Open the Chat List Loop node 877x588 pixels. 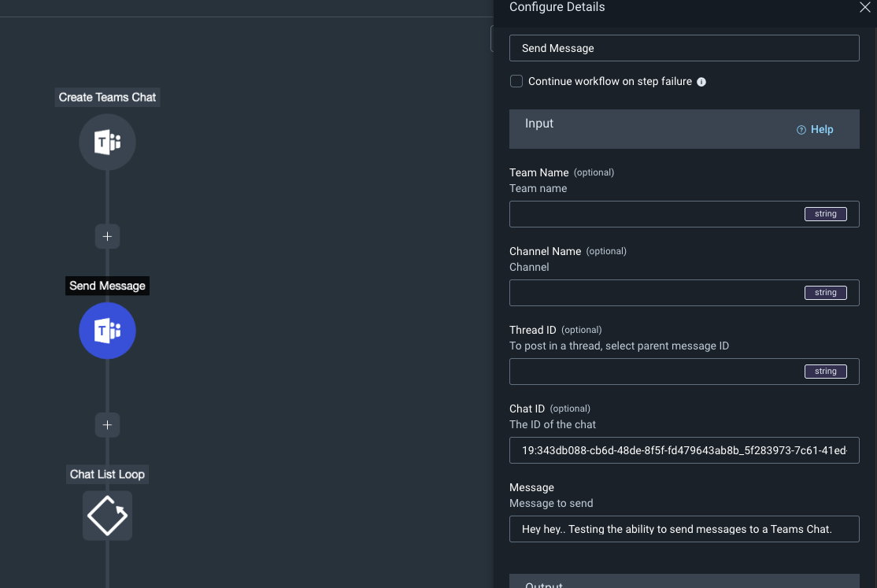pos(107,516)
